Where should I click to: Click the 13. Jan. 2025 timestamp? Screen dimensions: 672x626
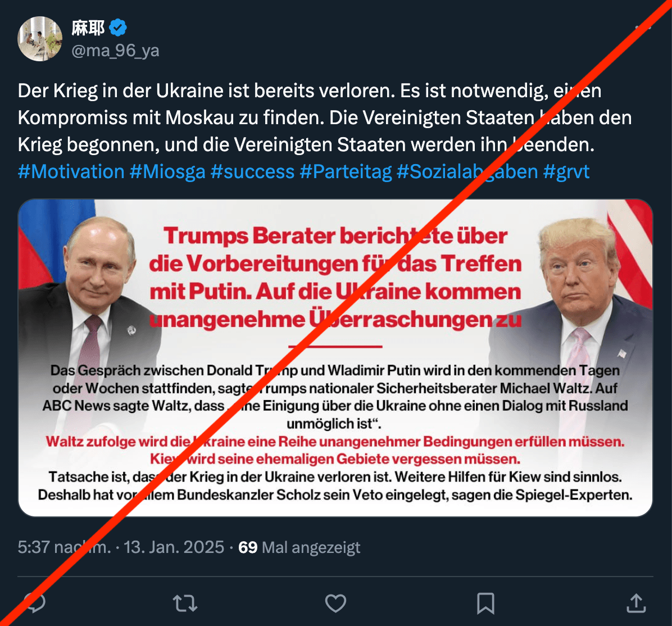pos(174,547)
